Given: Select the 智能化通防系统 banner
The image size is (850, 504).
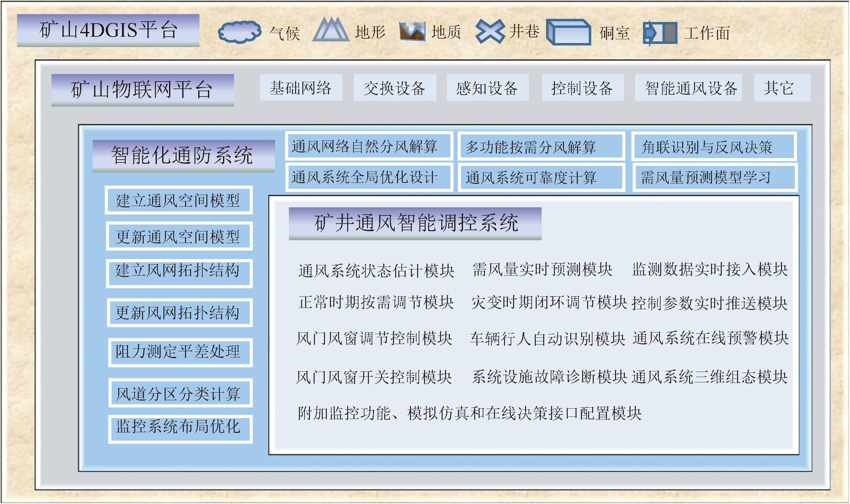Looking at the screenshot, I should pos(184,156).
